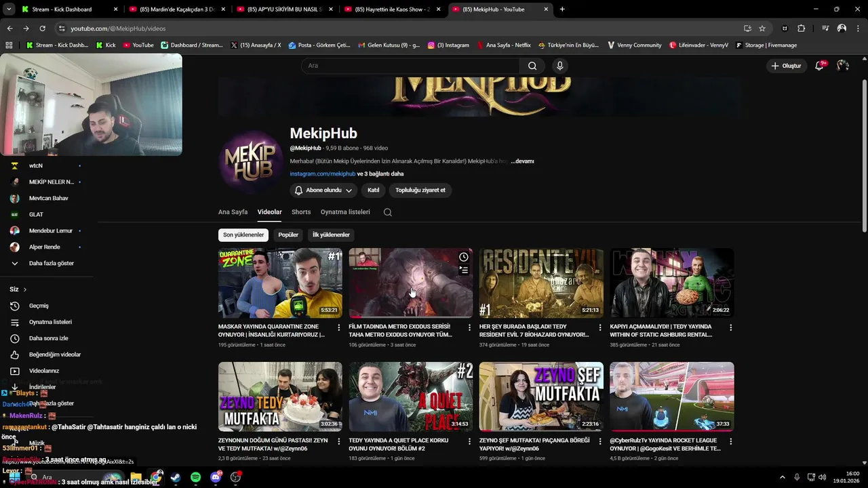Open options menu for Resident Evil 7 video
Viewport: 868px width, 488px height.
(600, 327)
